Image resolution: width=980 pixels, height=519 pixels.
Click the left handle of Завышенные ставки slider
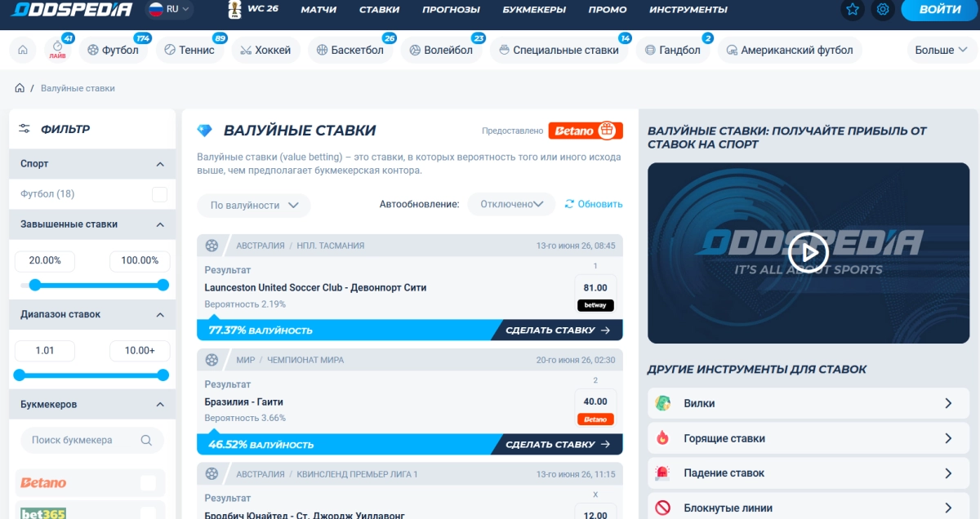35,285
